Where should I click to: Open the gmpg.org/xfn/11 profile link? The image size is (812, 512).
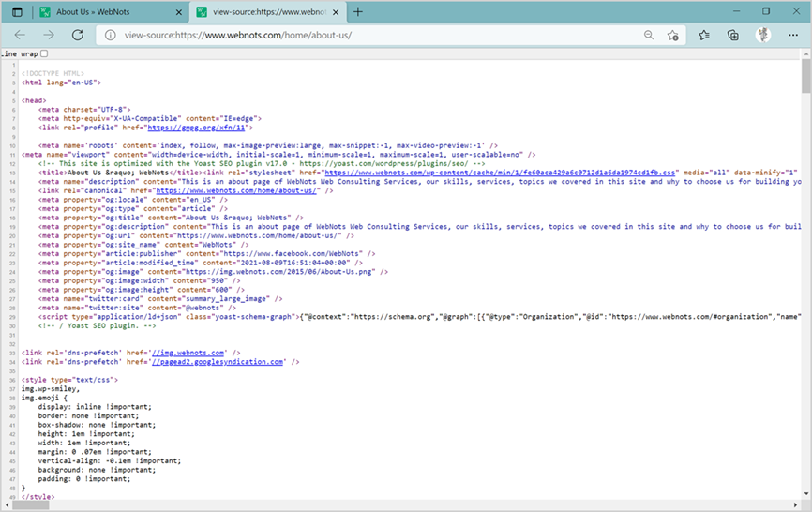click(x=204, y=128)
